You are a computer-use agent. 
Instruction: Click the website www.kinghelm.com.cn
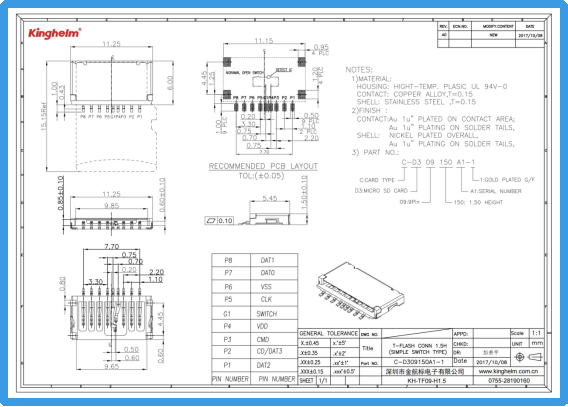pos(508,371)
